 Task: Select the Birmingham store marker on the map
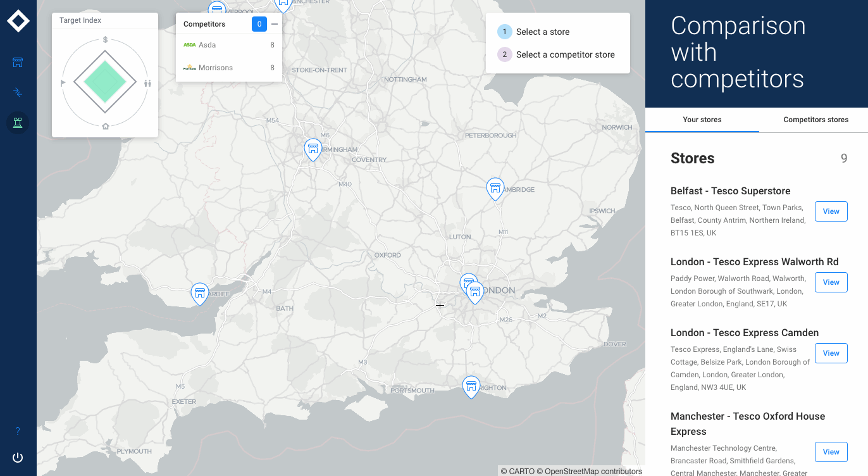coord(313,149)
